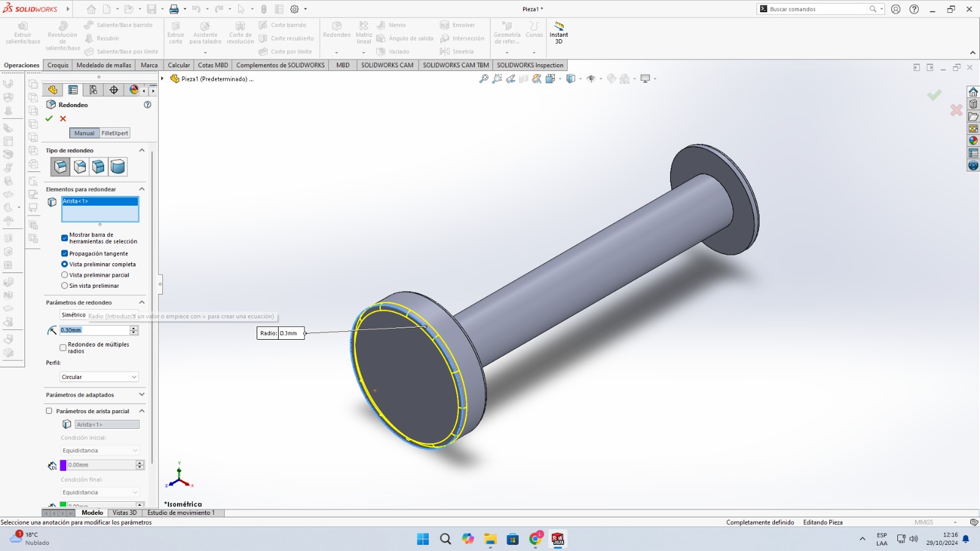Image resolution: width=980 pixels, height=551 pixels.
Task: Collapse the Tipo de redondeo section
Action: click(x=141, y=151)
